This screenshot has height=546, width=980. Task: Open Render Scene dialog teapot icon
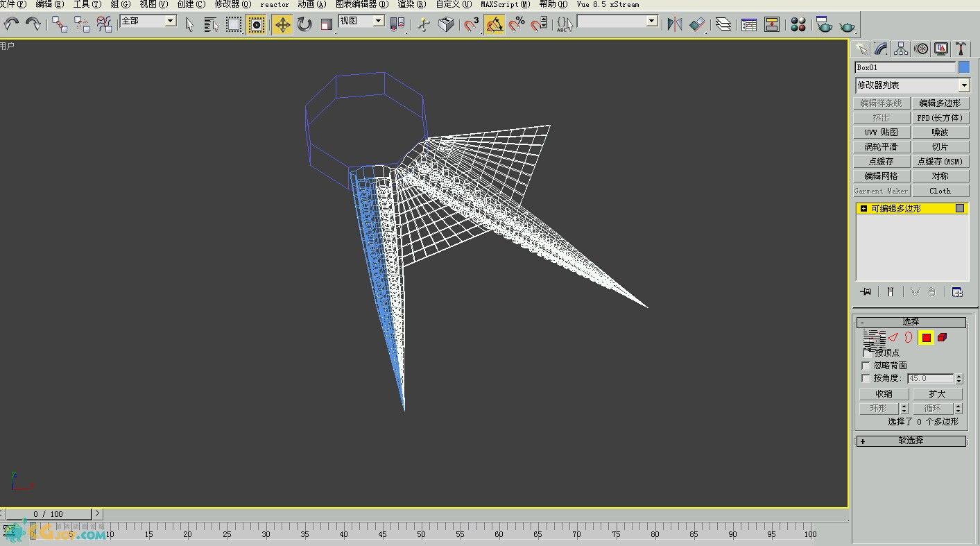point(824,24)
